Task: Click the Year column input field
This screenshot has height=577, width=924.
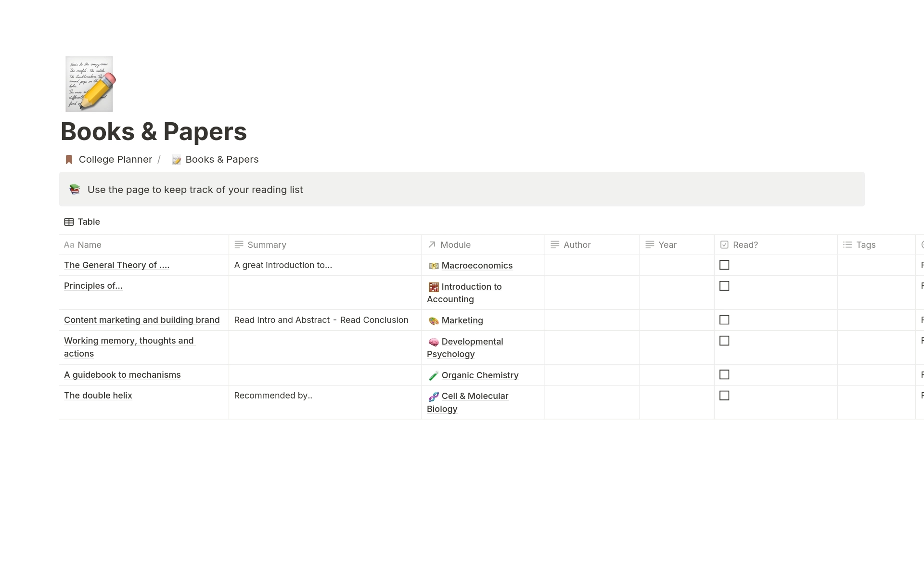Action: tap(673, 265)
